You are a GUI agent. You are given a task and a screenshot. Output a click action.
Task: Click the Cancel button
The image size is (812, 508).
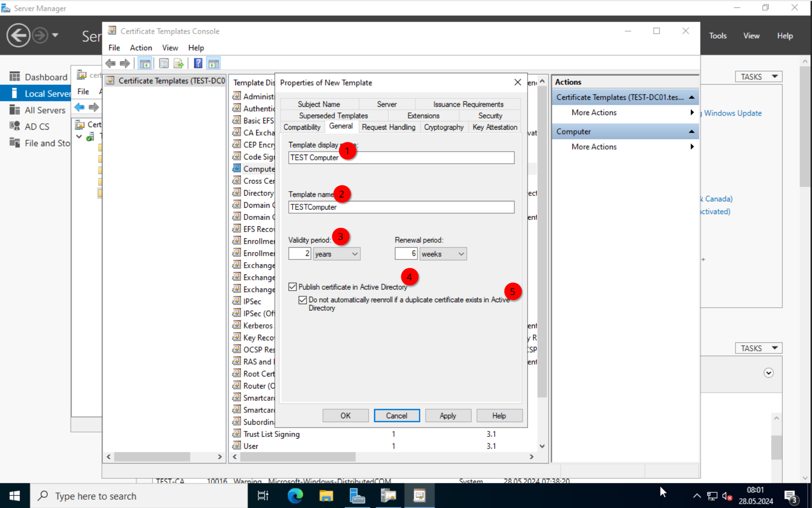(x=397, y=415)
